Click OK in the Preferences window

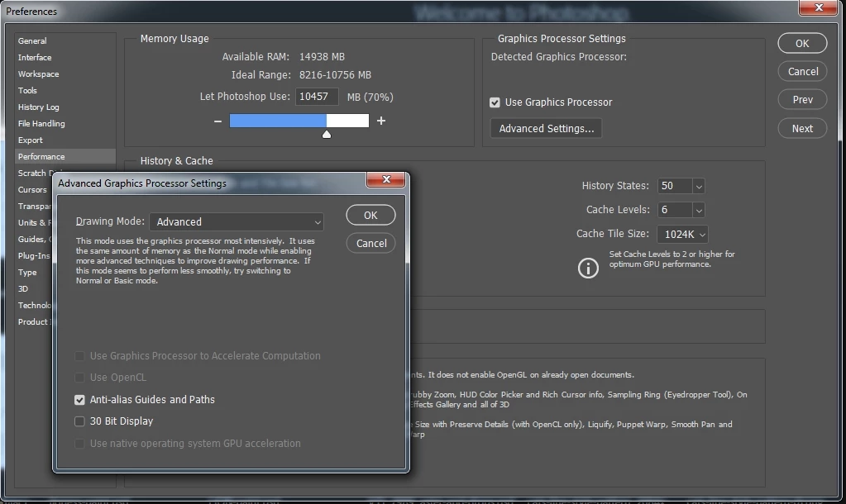[x=802, y=43]
